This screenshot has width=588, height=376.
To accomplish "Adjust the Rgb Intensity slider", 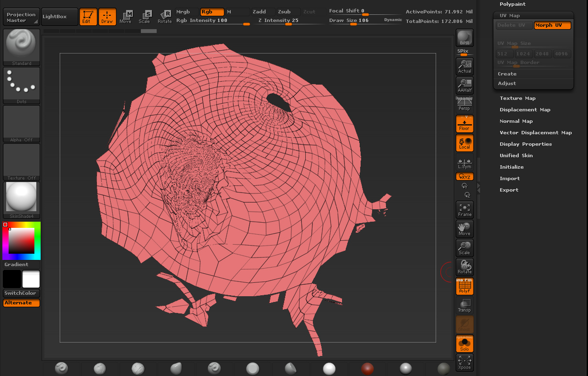I will [213, 21].
